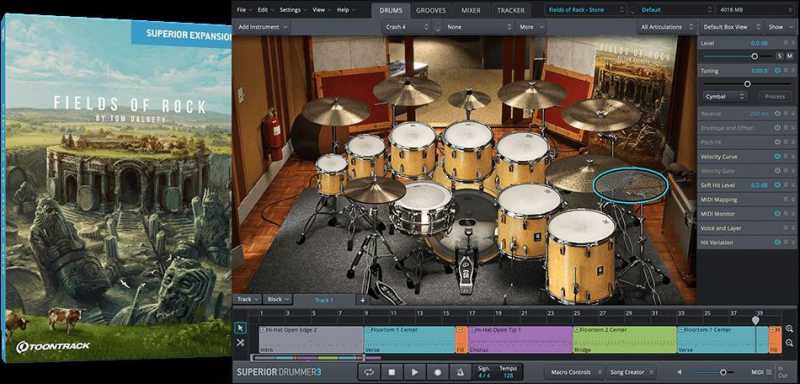Click the playhead marker near bar 39
Image resolution: width=800 pixels, height=384 pixels.
[x=755, y=320]
